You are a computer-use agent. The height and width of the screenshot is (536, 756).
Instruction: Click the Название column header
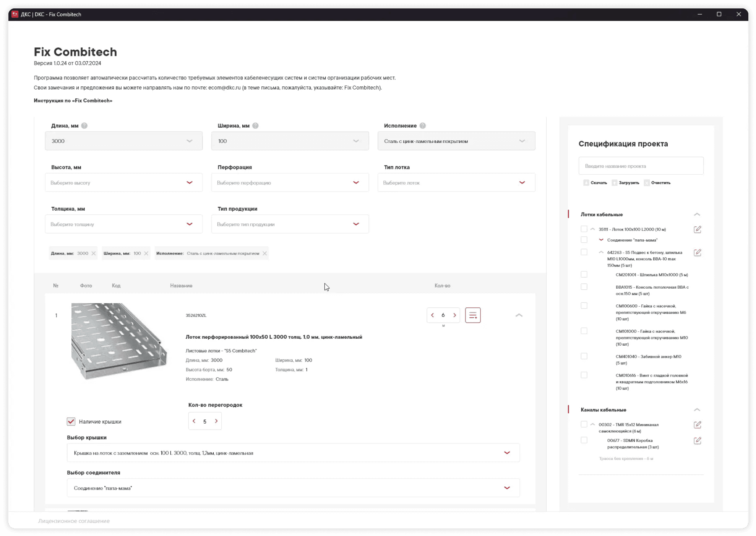[x=181, y=286]
